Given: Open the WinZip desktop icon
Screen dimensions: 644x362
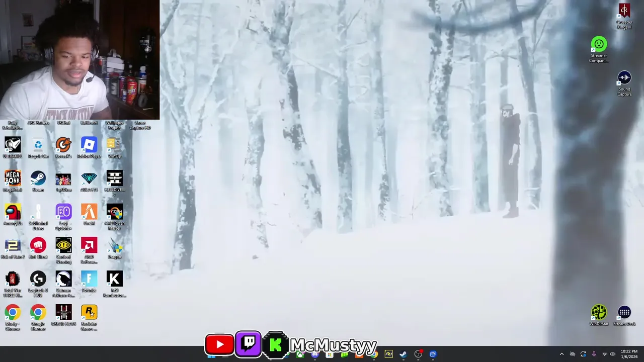Looking at the screenshot, I should click(114, 148).
